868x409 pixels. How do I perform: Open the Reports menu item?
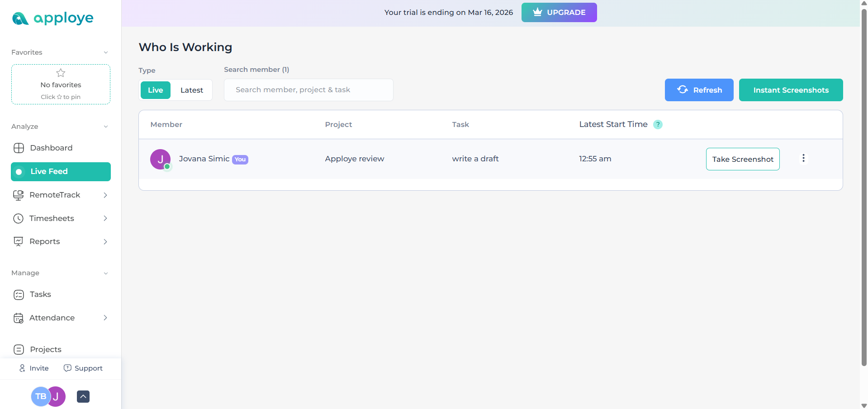click(45, 241)
